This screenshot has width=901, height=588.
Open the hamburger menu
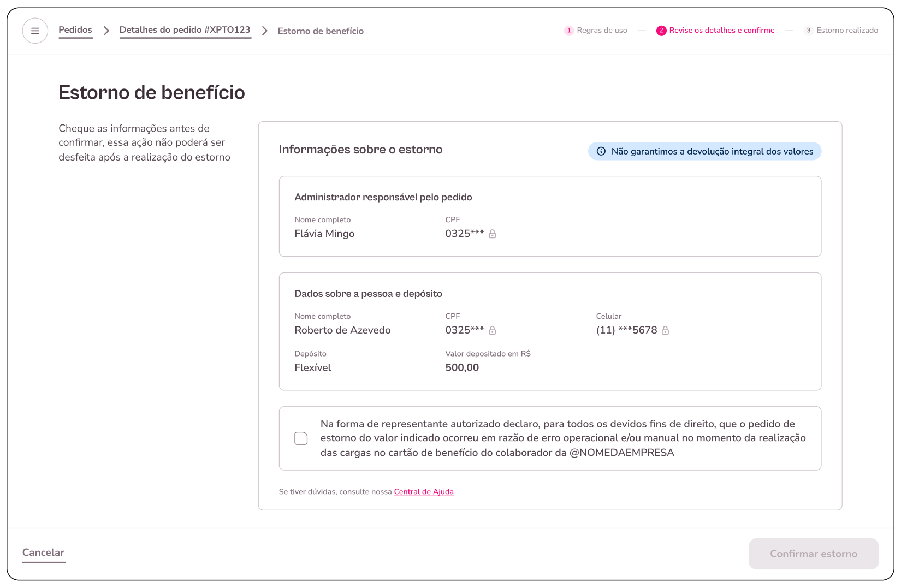coord(35,31)
